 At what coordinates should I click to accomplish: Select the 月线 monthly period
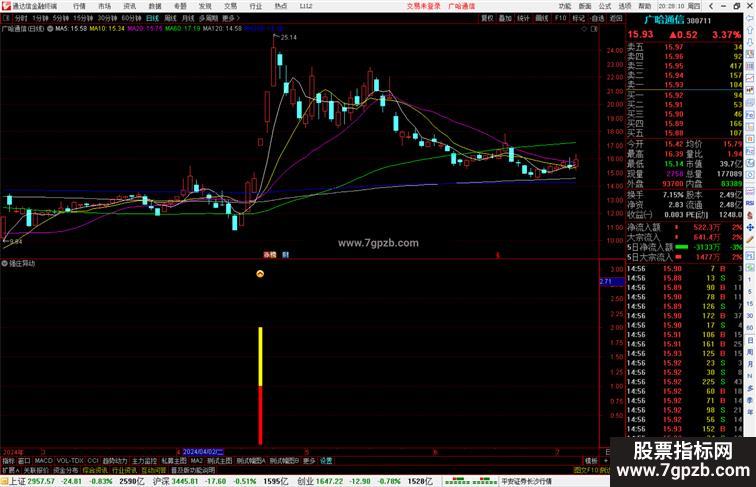(188, 18)
